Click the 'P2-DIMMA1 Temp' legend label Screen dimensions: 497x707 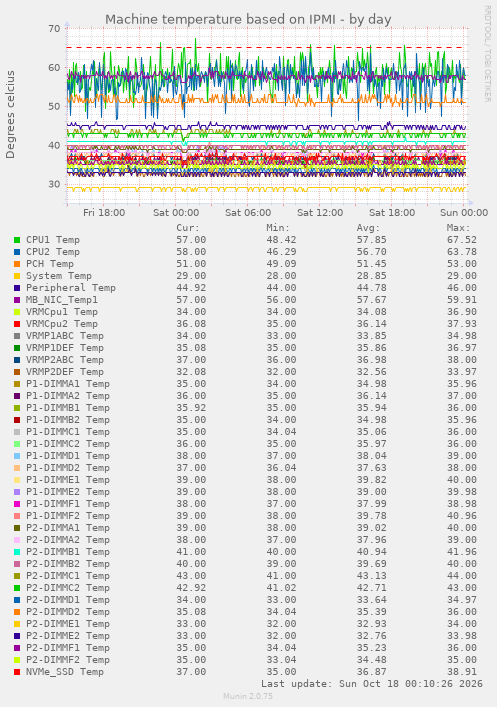[x=68, y=528]
